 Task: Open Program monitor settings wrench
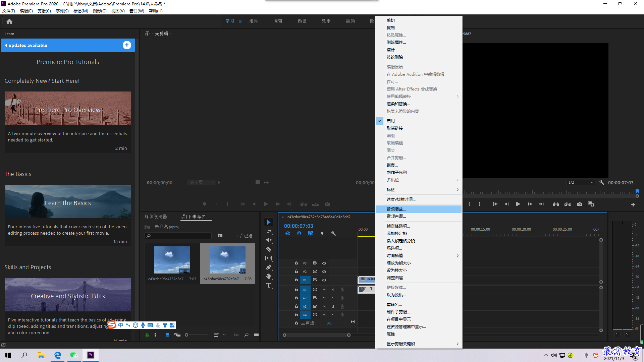click(602, 183)
